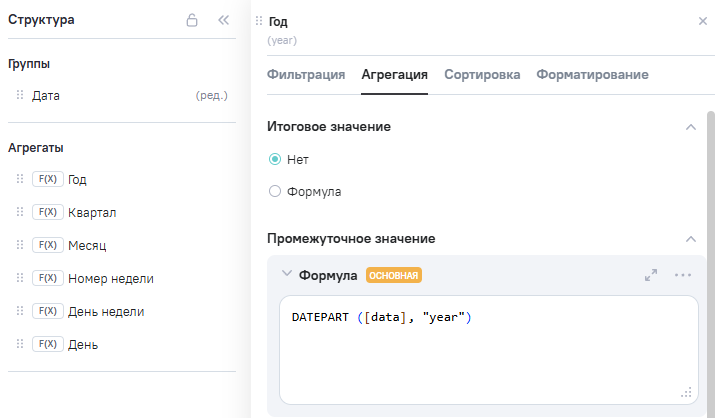This screenshot has height=418, width=717.
Task: Switch to the Фильтрация tab
Action: coord(306,74)
